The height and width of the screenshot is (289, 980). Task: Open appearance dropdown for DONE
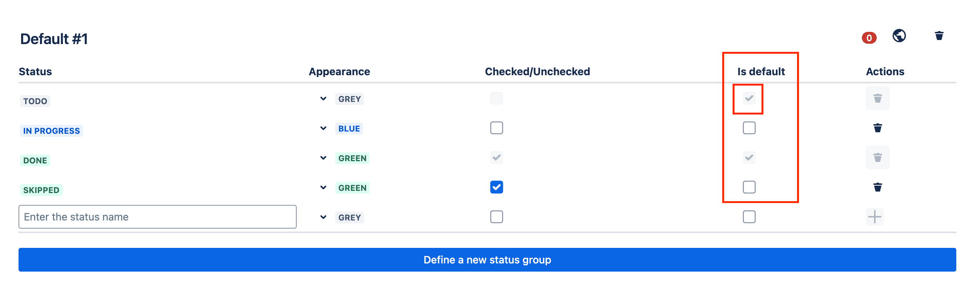323,157
